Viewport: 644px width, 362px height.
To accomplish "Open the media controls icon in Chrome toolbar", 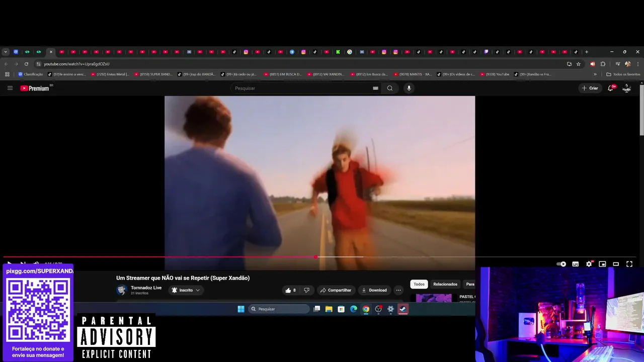I will tap(618, 64).
